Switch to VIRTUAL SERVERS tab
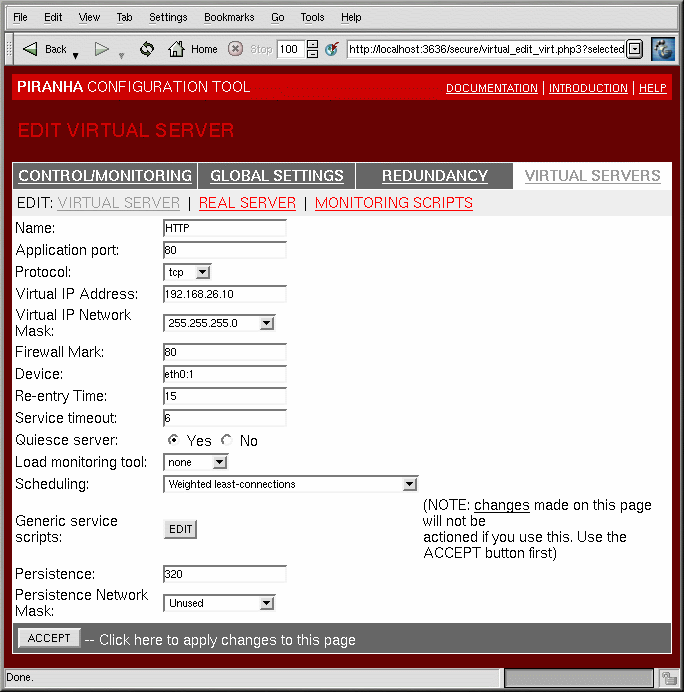Image resolution: width=684 pixels, height=692 pixels. coord(592,176)
